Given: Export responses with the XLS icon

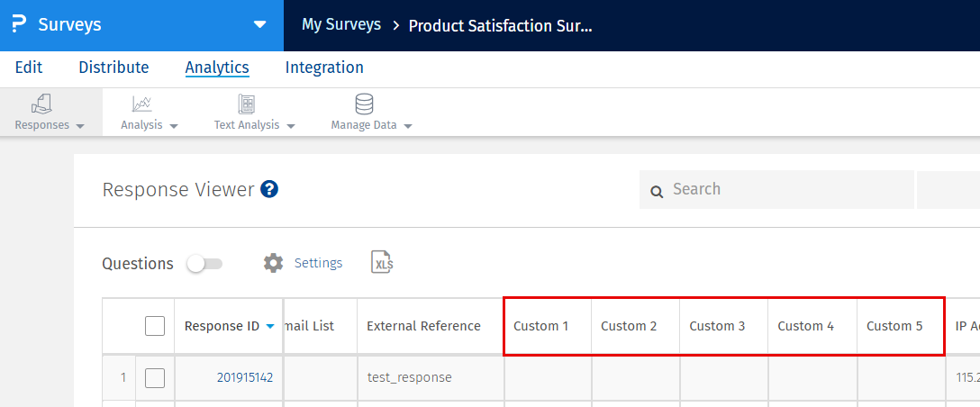Looking at the screenshot, I should (381, 263).
